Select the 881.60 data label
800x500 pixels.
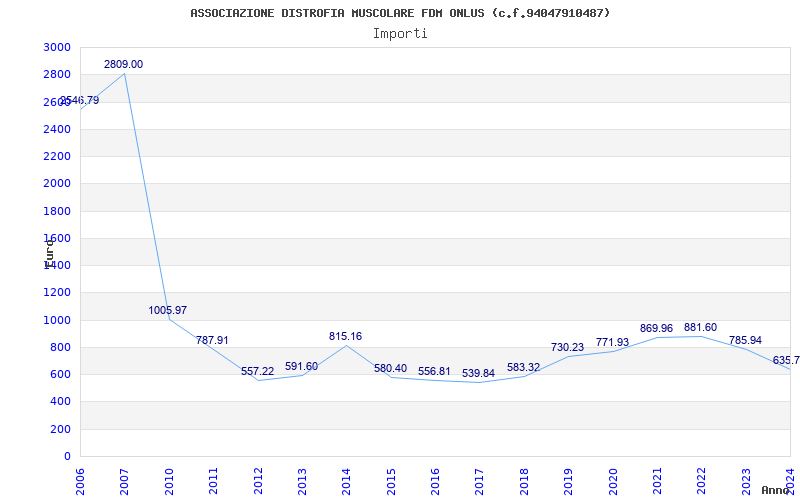click(700, 327)
